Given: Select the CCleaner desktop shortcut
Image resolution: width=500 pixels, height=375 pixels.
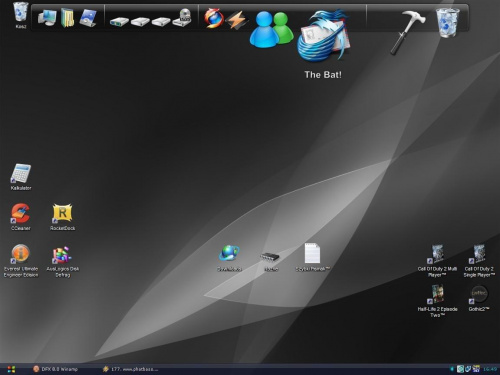Looking at the screenshot, I should [21, 217].
